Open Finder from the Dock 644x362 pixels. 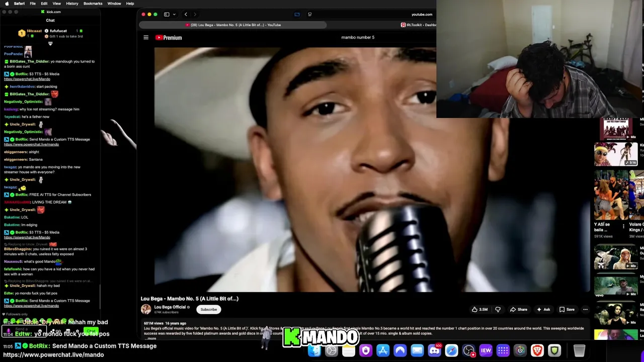point(314,350)
